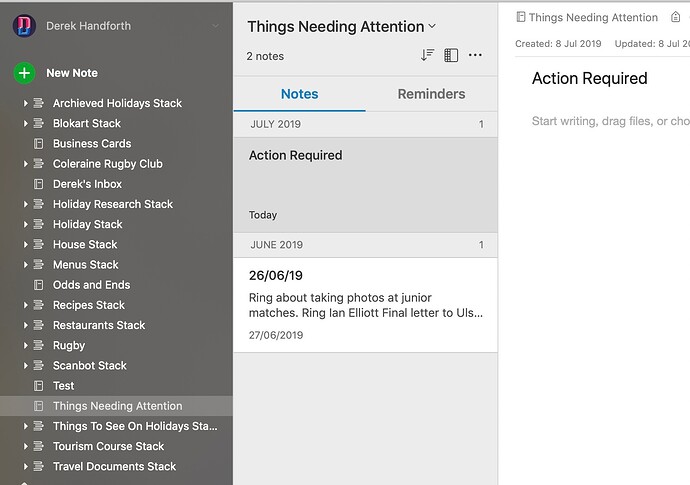Image resolution: width=690 pixels, height=485 pixels.
Task: Select Menus Stack row
Action: (x=117, y=265)
